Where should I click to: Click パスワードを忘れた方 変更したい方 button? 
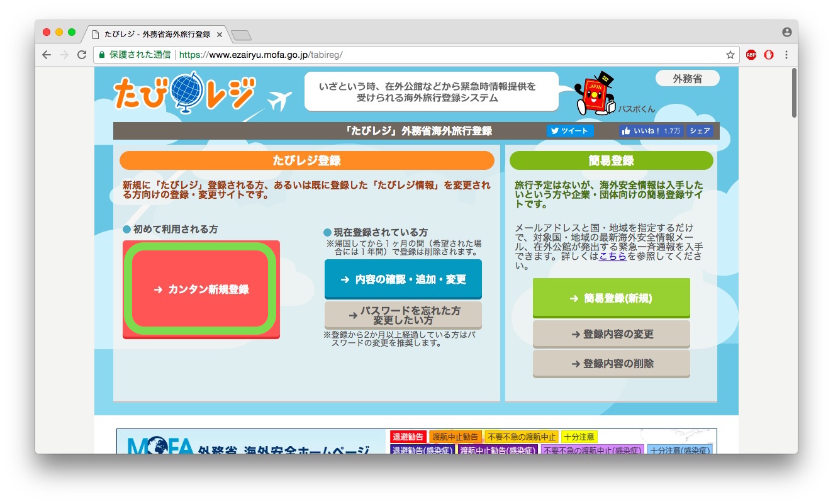(x=403, y=315)
